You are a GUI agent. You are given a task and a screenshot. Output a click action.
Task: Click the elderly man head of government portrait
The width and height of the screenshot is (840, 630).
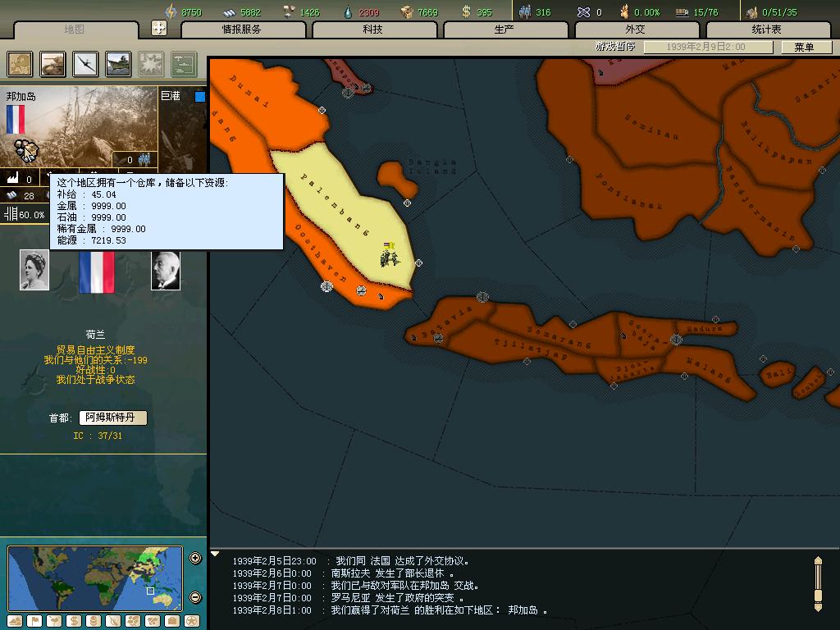tap(166, 271)
